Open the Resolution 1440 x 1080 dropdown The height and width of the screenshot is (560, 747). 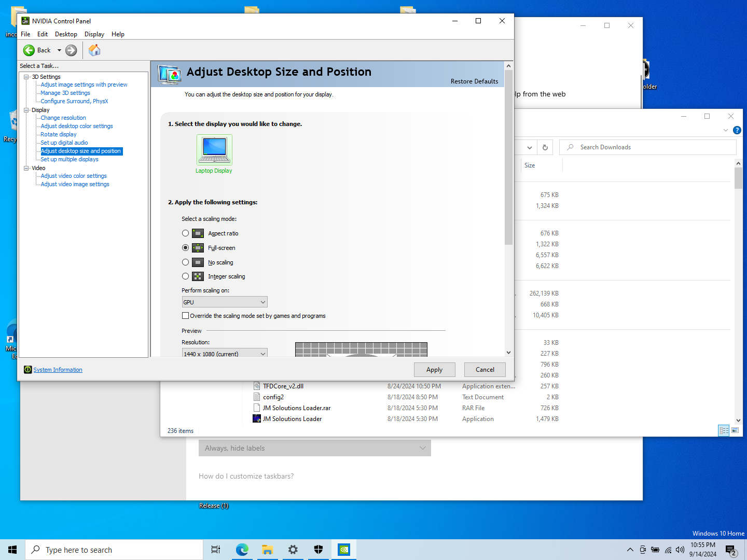pyautogui.click(x=225, y=354)
